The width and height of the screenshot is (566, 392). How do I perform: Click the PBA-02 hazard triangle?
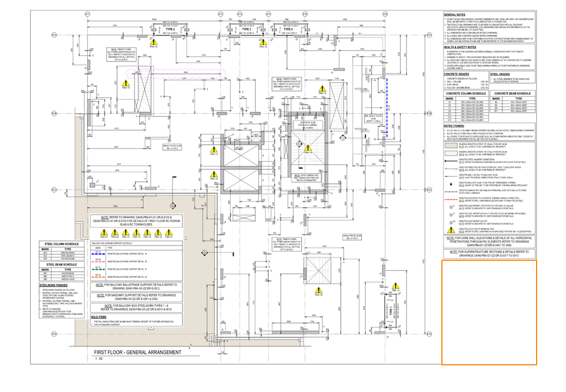click(115, 232)
